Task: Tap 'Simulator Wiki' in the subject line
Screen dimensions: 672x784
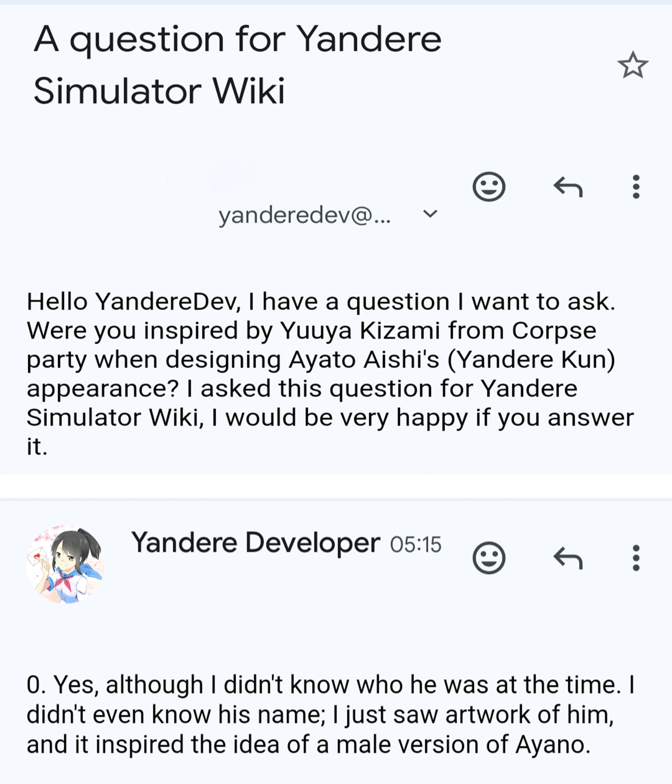Action: (x=159, y=91)
